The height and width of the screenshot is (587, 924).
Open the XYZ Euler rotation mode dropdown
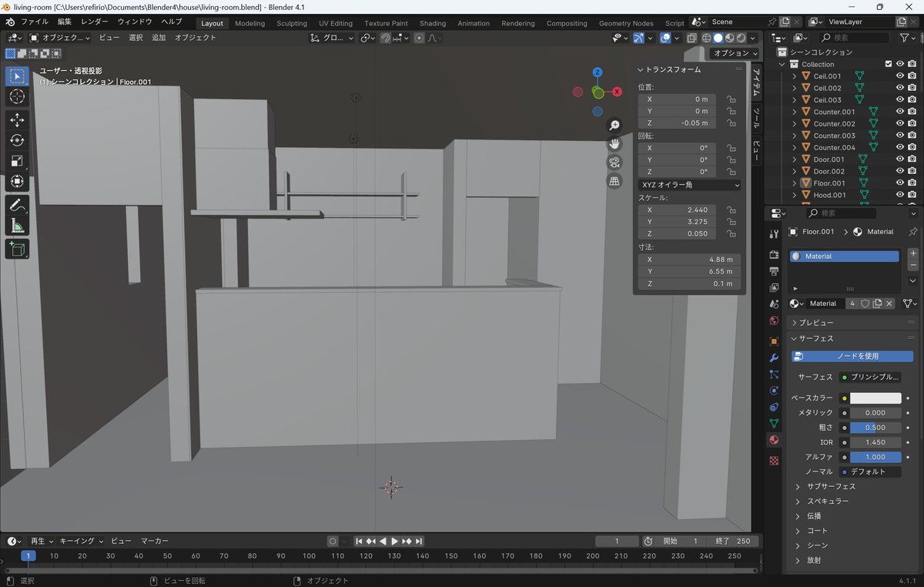pyautogui.click(x=690, y=185)
